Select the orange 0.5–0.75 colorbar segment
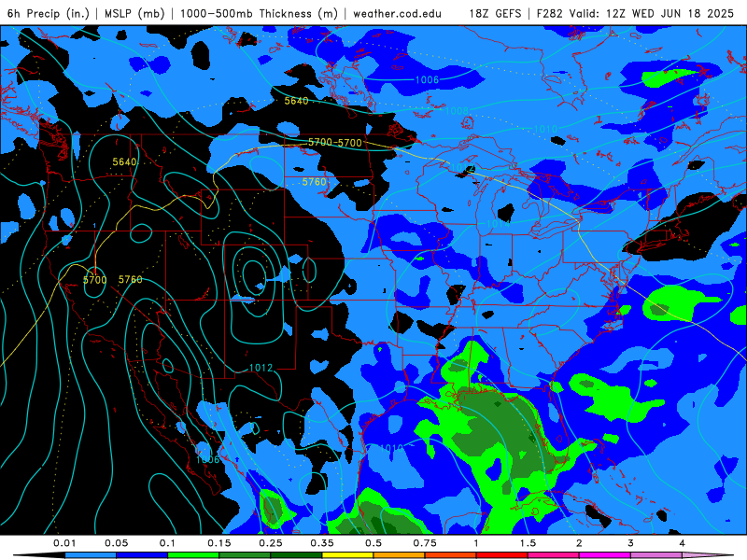747x560 pixels. point(400,555)
